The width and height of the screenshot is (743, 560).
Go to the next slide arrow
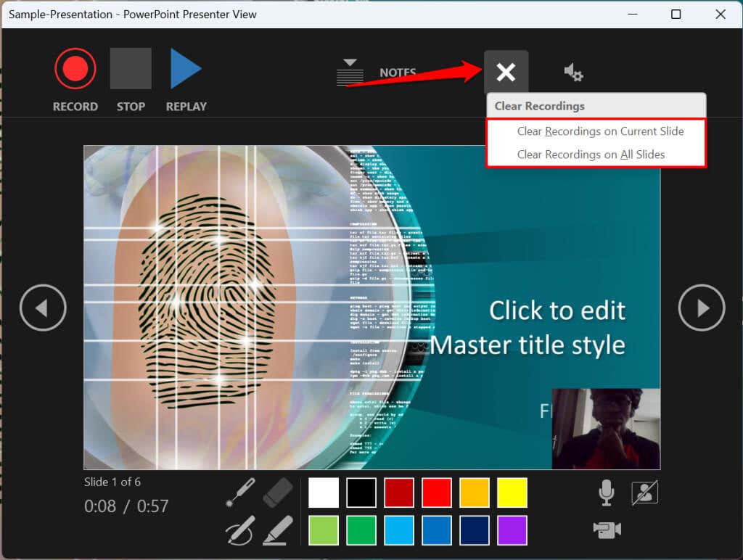point(702,308)
